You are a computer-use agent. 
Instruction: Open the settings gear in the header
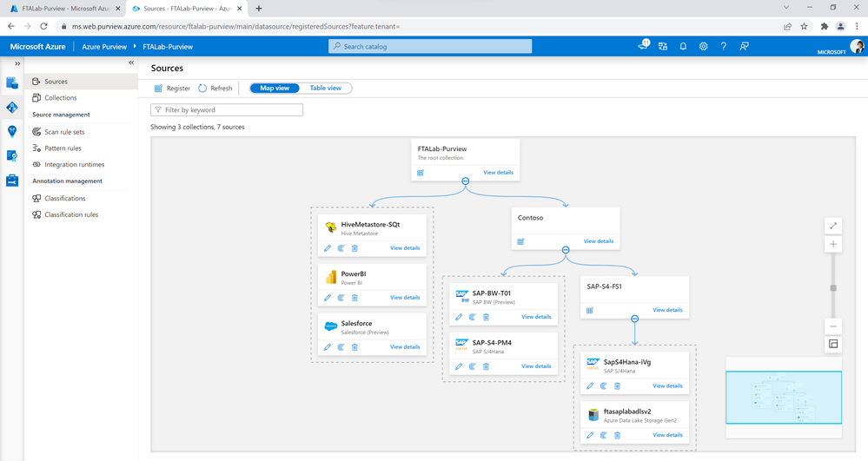pos(703,47)
